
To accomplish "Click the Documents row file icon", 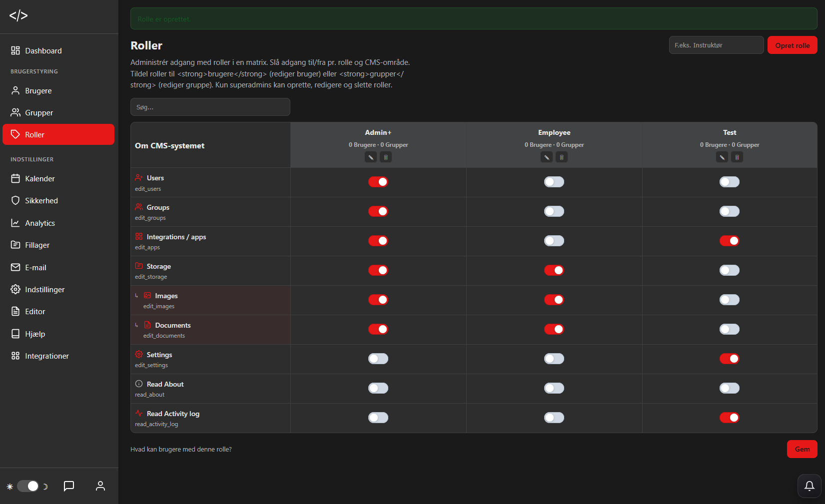I will coord(147,325).
